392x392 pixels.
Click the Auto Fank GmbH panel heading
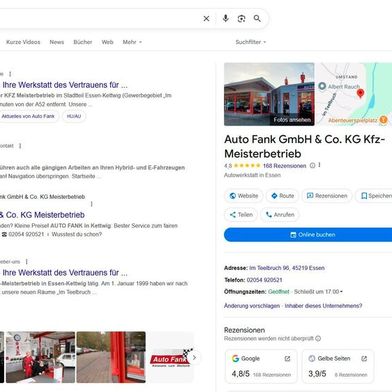pos(304,146)
